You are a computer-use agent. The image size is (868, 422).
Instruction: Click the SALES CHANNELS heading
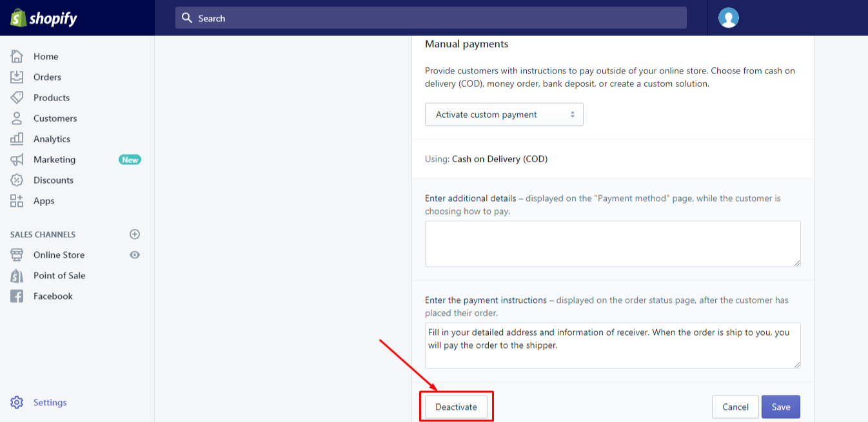click(x=43, y=235)
